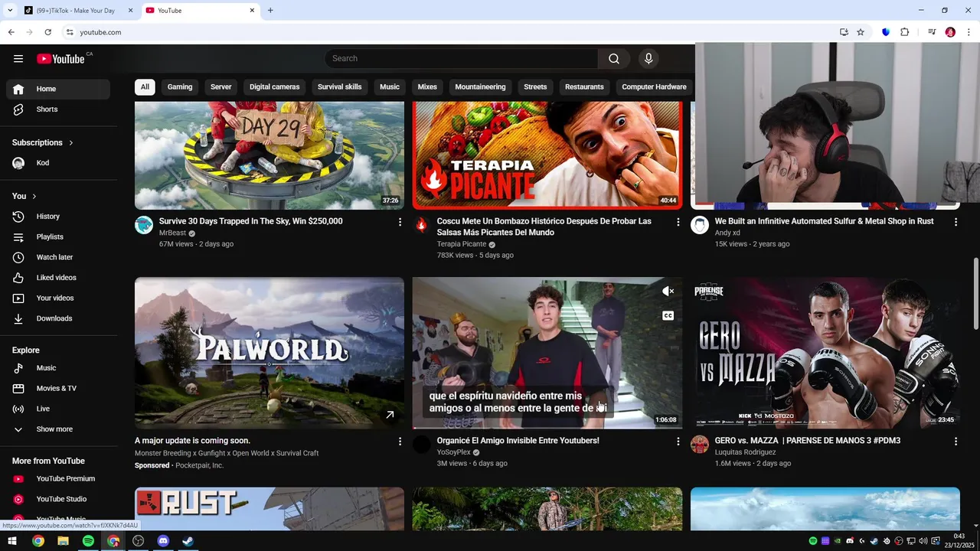Image resolution: width=980 pixels, height=551 pixels.
Task: Open options menu for Terapia Picante video
Action: (x=678, y=222)
